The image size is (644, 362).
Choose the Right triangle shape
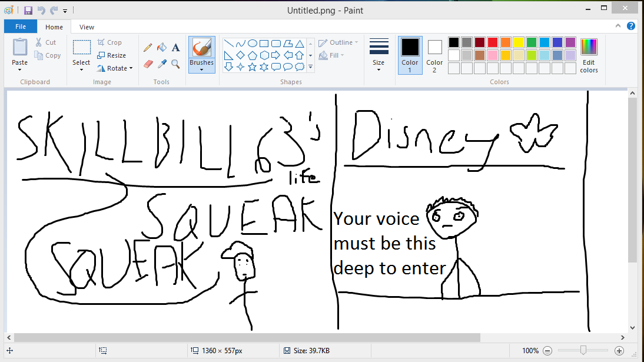click(x=229, y=55)
